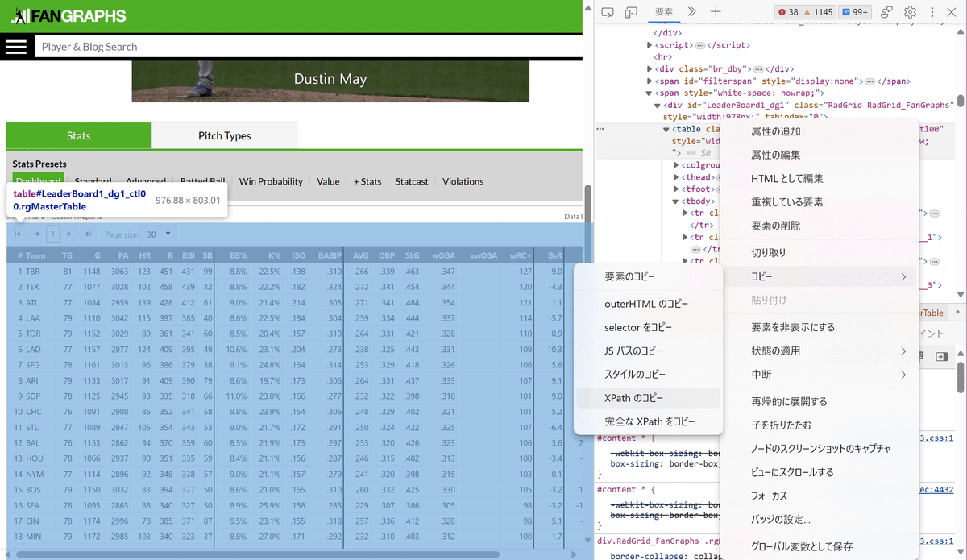Viewport: 967px width, 560px height.
Task: Expand the div br_dby node
Action: click(650, 69)
